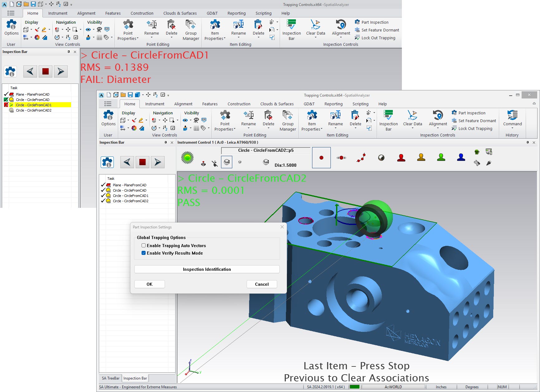Expand Clear Data dropdown in front window
The image size is (540, 392).
(x=412, y=128)
